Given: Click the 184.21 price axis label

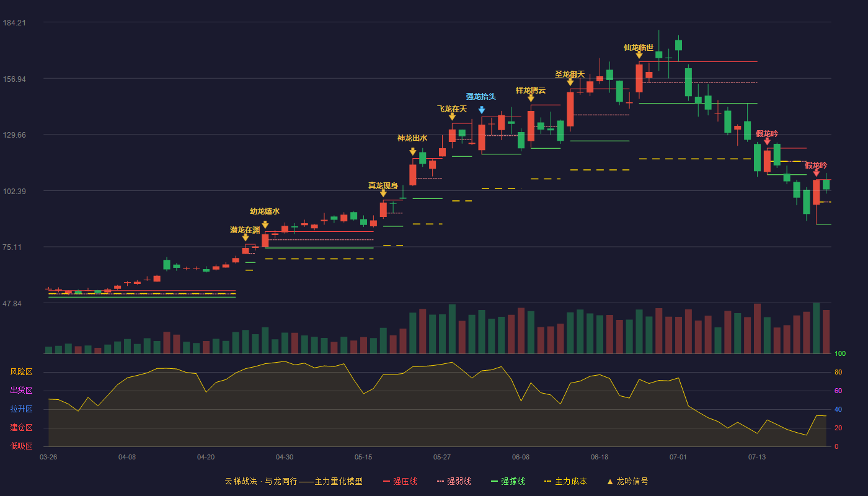Looking at the screenshot, I should [x=14, y=23].
